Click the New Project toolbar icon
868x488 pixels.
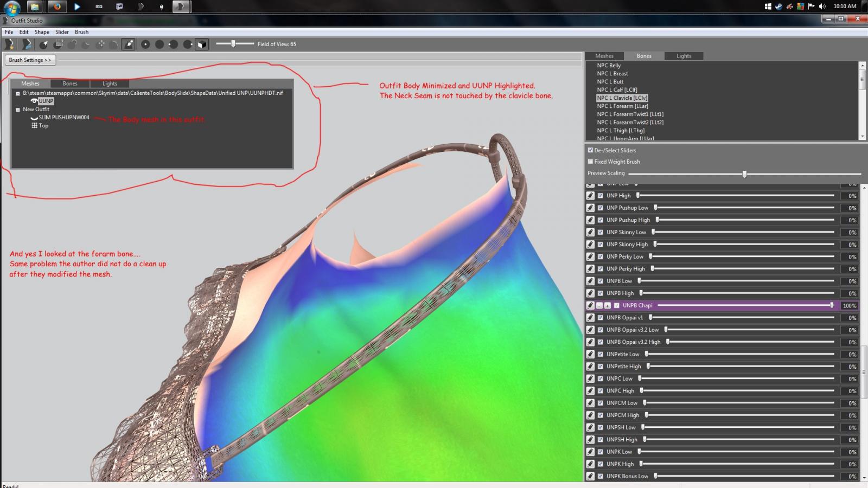point(10,44)
